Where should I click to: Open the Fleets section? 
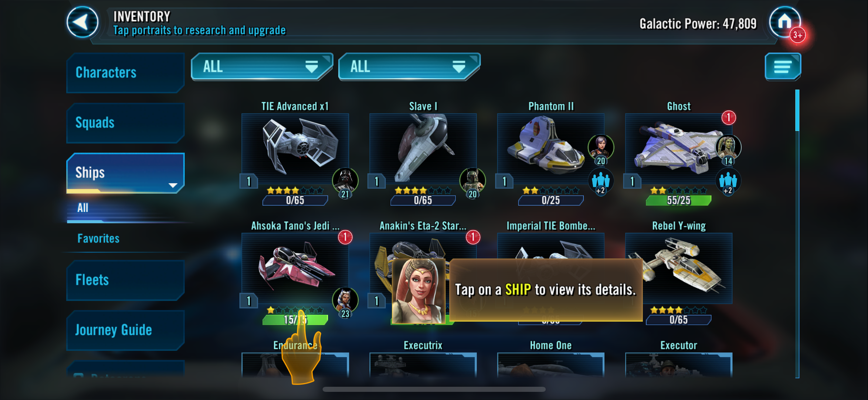click(125, 280)
